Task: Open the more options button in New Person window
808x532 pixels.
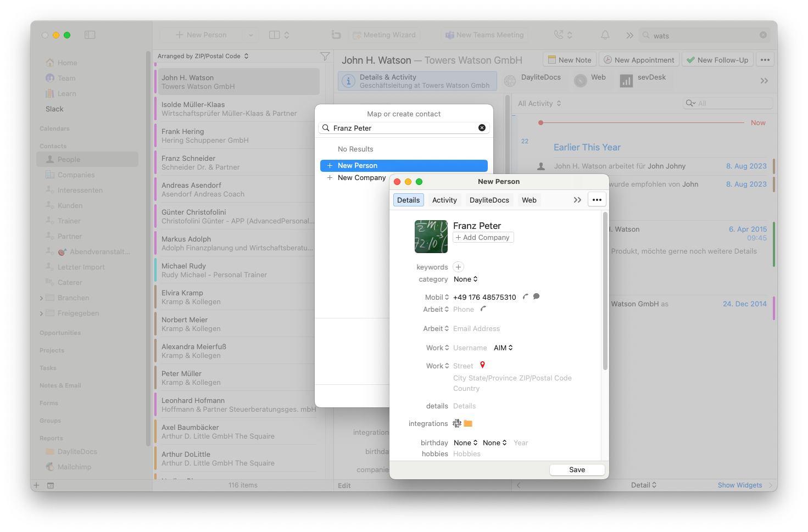Action: [597, 200]
